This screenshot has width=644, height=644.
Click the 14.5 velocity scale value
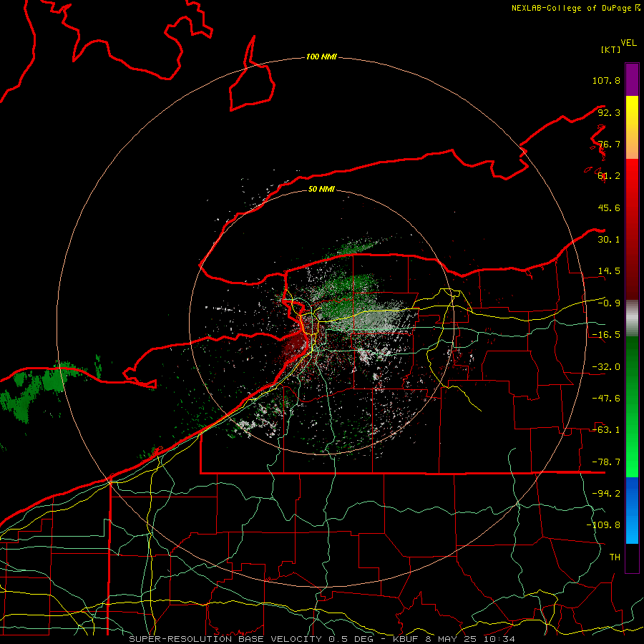click(x=609, y=271)
